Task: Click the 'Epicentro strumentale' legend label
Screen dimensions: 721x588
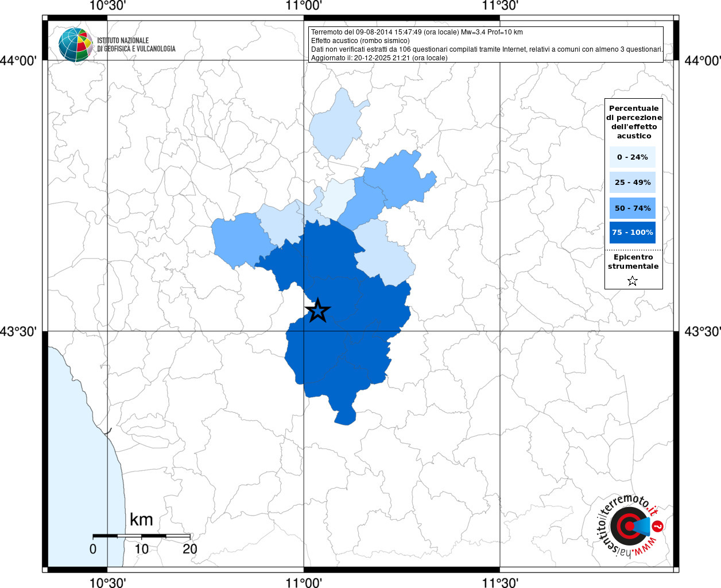Action: point(633,261)
